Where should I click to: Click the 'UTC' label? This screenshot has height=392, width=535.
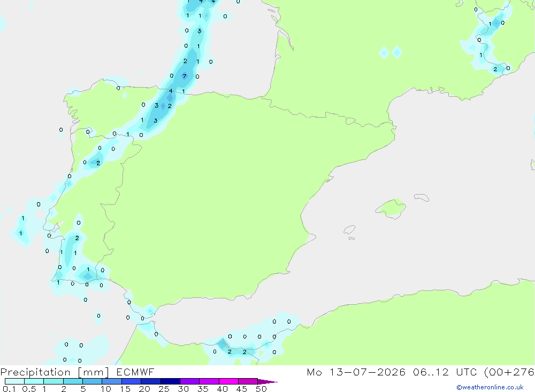point(467,372)
